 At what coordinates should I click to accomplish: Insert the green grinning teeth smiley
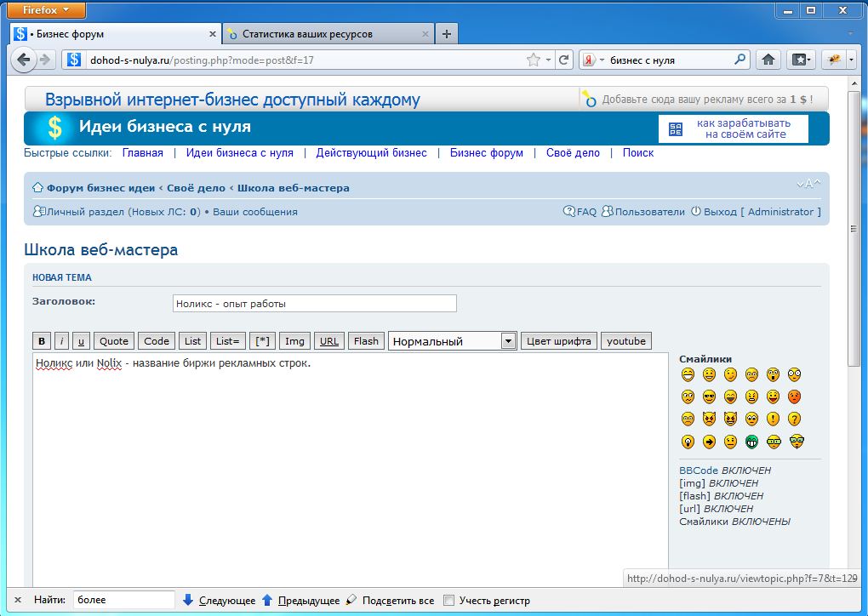point(751,442)
